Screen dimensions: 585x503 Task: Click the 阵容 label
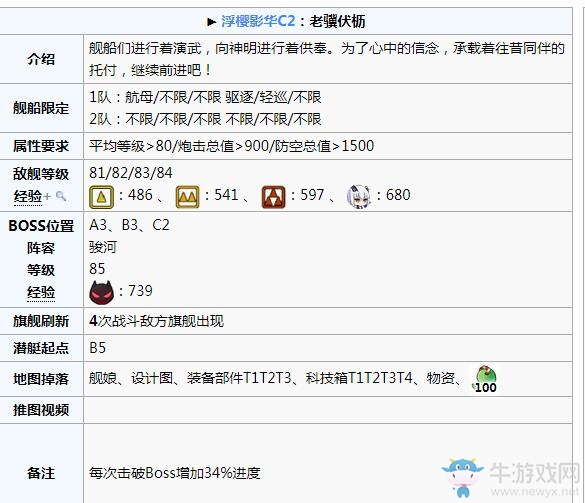click(41, 248)
